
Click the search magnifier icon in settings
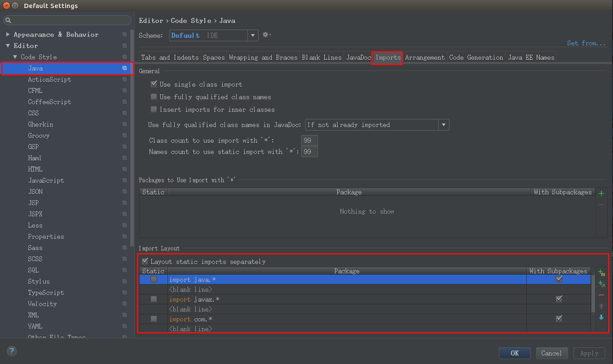(9, 21)
